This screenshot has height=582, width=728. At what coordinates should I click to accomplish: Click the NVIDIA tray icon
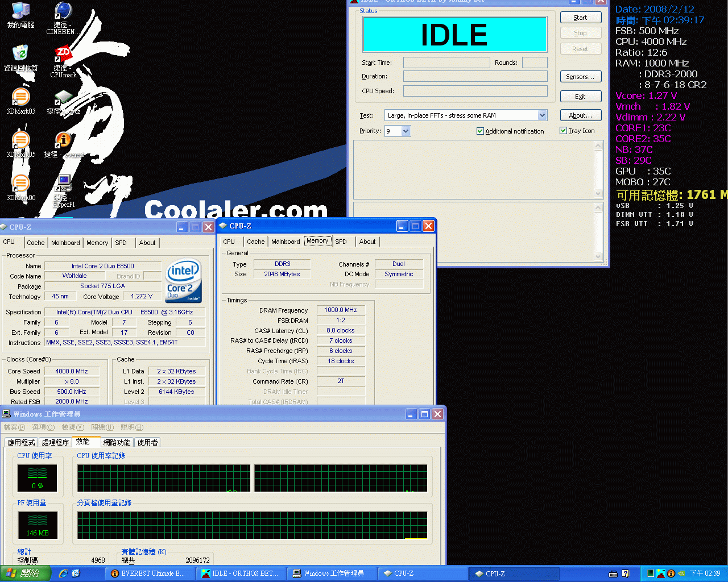point(680,573)
